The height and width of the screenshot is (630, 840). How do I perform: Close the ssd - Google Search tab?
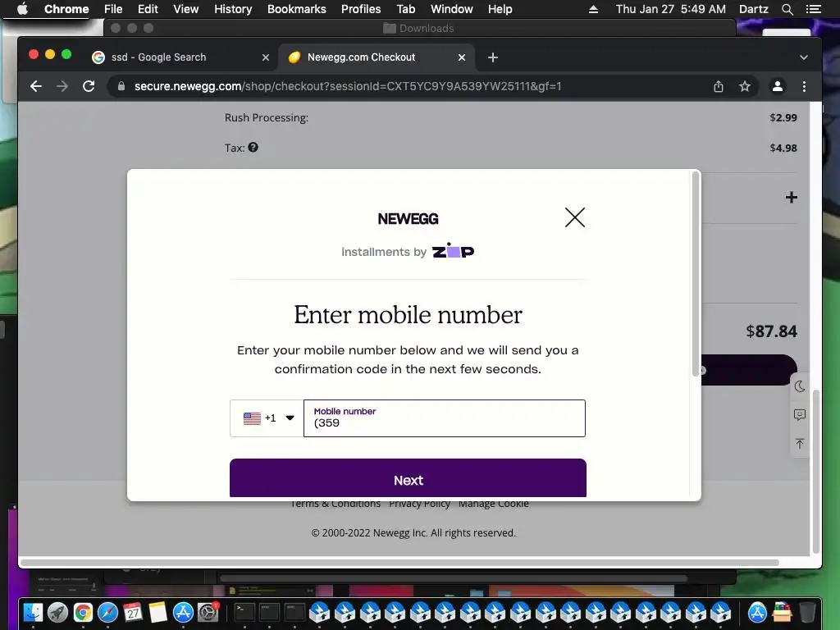[x=265, y=57]
